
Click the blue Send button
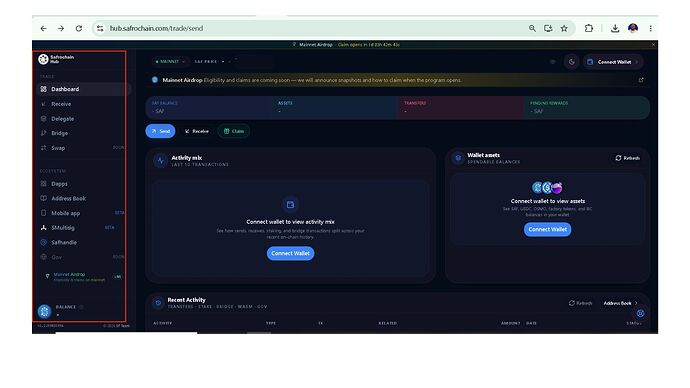(160, 131)
